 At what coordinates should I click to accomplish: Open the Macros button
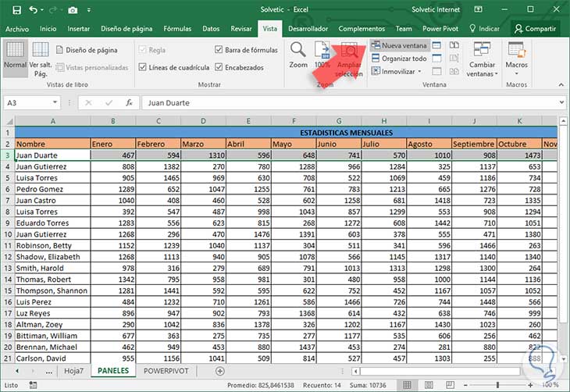[516, 55]
